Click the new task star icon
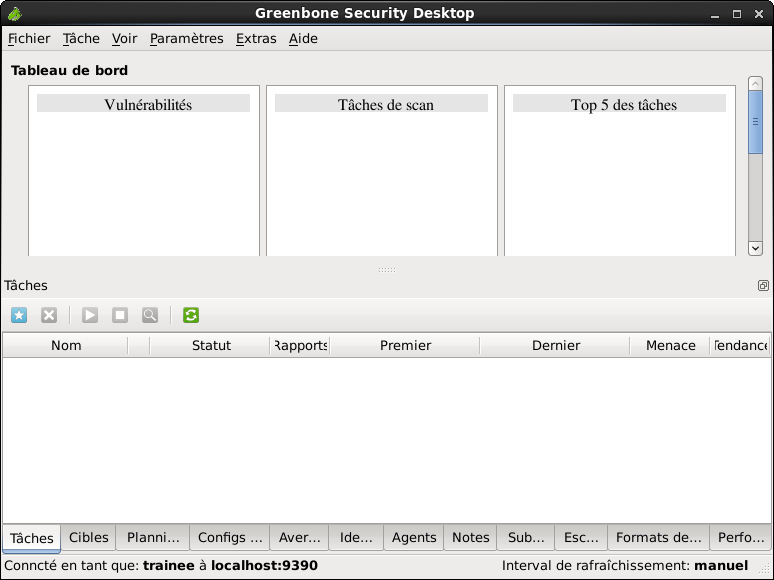Image resolution: width=774 pixels, height=580 pixels. coord(19,315)
